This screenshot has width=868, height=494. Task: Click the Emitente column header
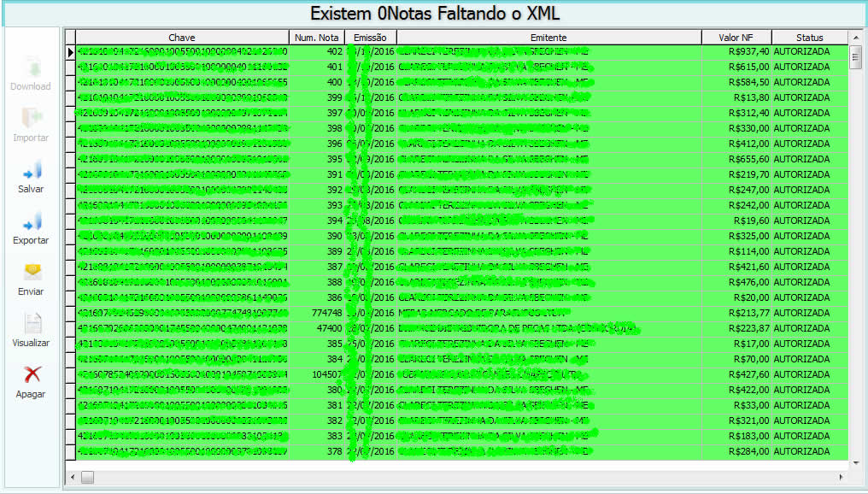pyautogui.click(x=548, y=38)
